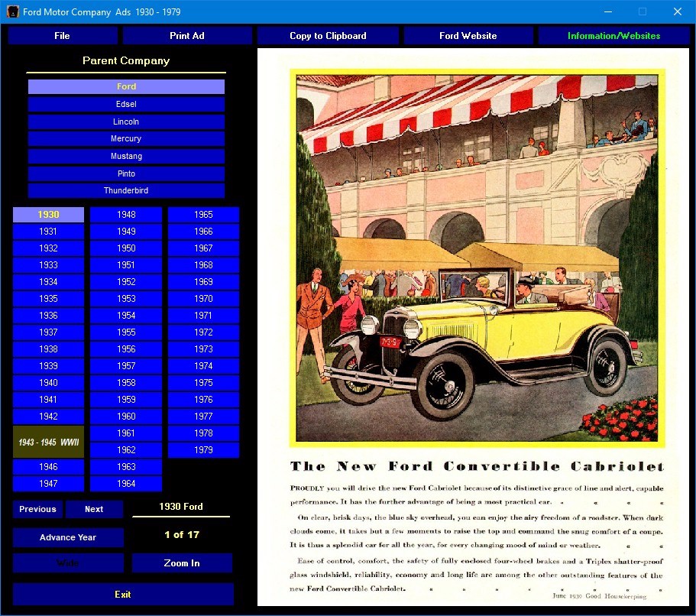The image size is (696, 616).
Task: Close the Ford Motor Company Ads window
Action: pyautogui.click(x=678, y=11)
